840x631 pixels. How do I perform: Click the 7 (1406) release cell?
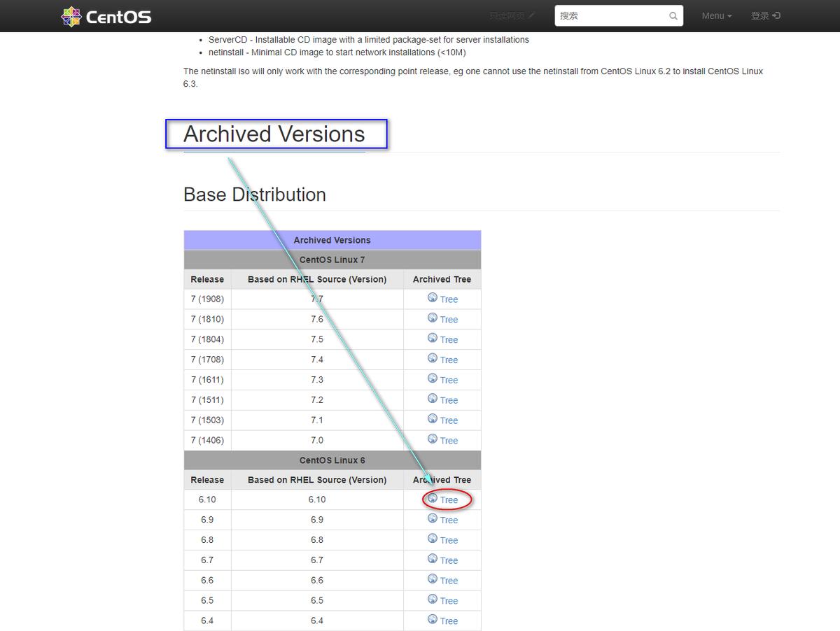pos(207,441)
